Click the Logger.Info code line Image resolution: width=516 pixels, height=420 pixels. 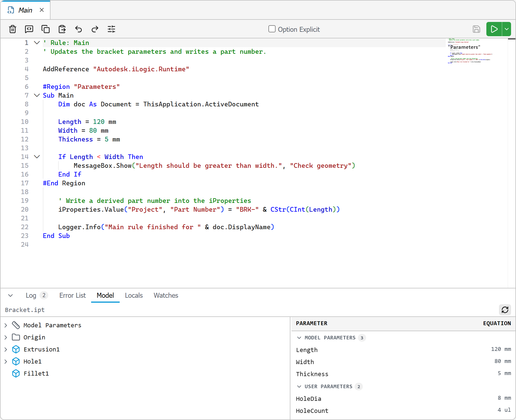[166, 227]
